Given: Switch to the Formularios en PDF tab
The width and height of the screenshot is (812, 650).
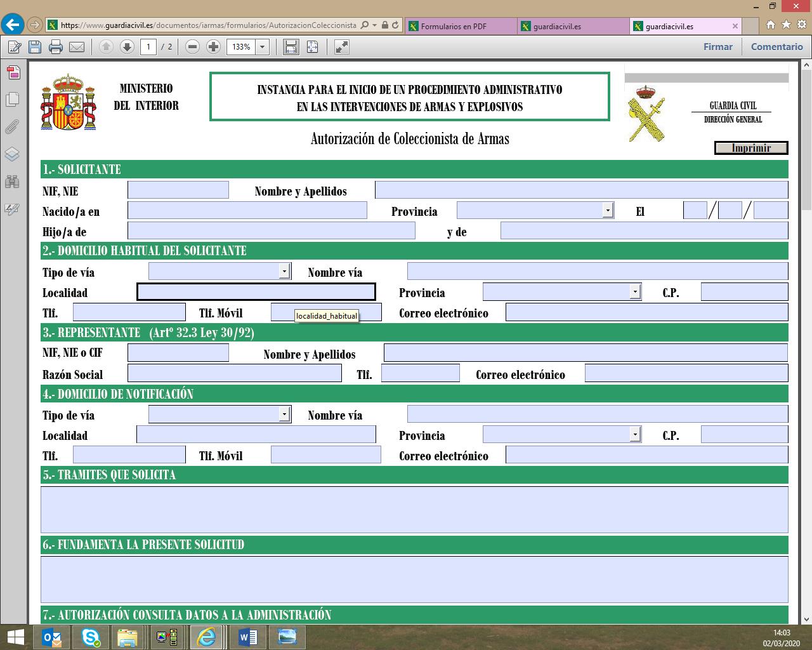Looking at the screenshot, I should 454,26.
